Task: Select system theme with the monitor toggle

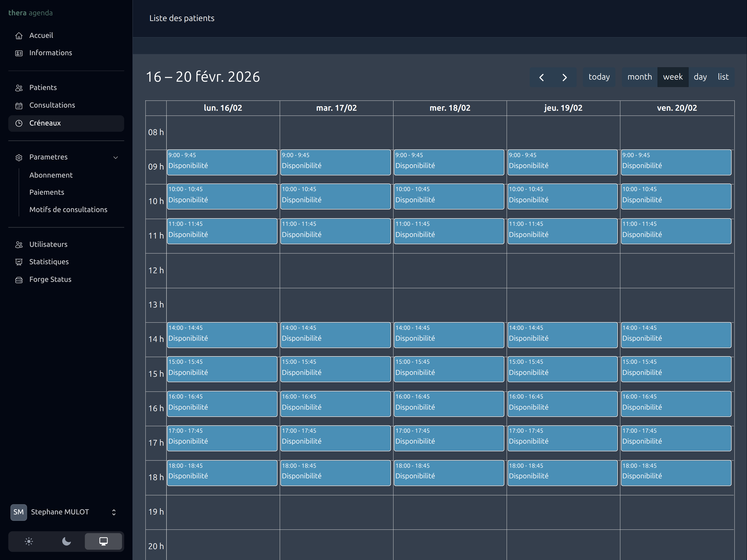Action: tap(103, 541)
